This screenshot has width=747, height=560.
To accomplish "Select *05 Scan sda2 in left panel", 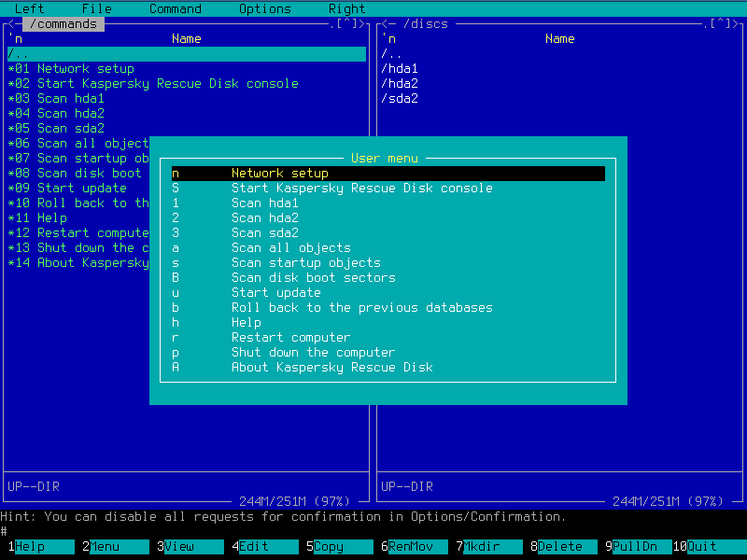I will [x=56, y=129].
